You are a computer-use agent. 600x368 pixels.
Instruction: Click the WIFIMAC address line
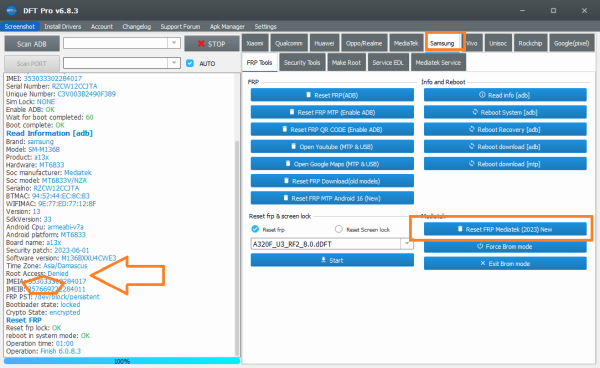click(51, 204)
